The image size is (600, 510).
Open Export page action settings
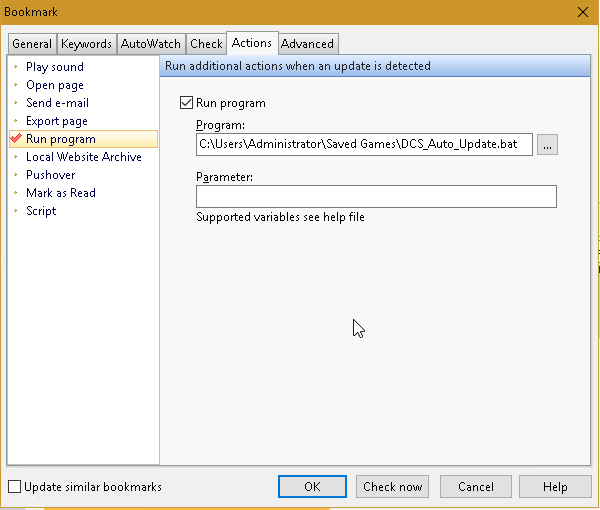(57, 121)
